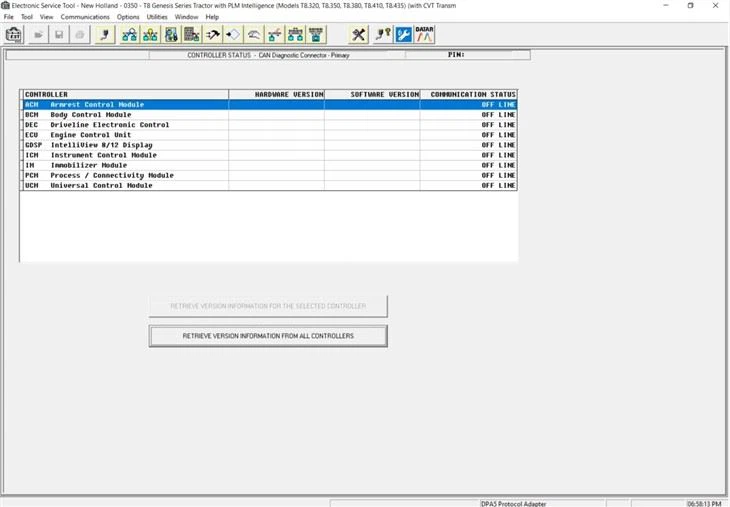Select the blue wrench toolbar icon

[404, 35]
